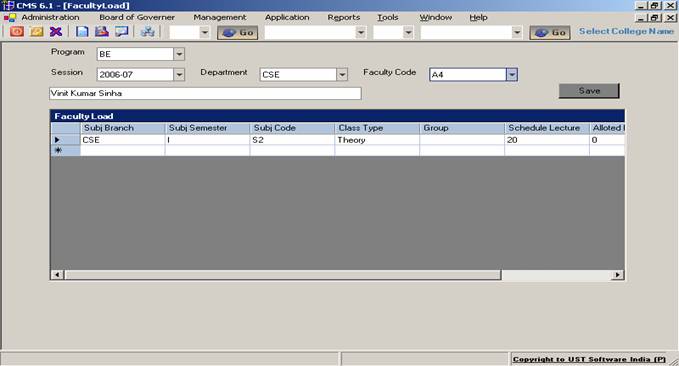The height and width of the screenshot is (366, 679).
Task: Click the horizontal scrollbar thumb of grid
Action: point(282,275)
